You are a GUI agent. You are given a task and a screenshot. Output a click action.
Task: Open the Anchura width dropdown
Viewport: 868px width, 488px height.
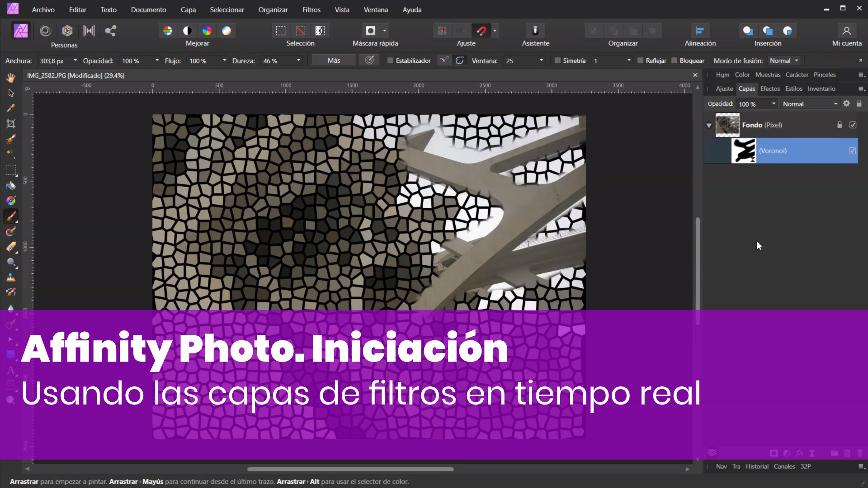click(75, 61)
